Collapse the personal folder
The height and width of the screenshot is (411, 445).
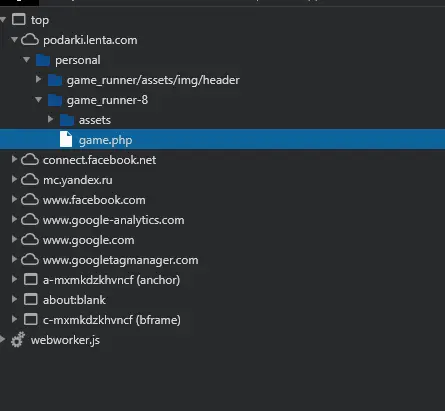point(27,60)
